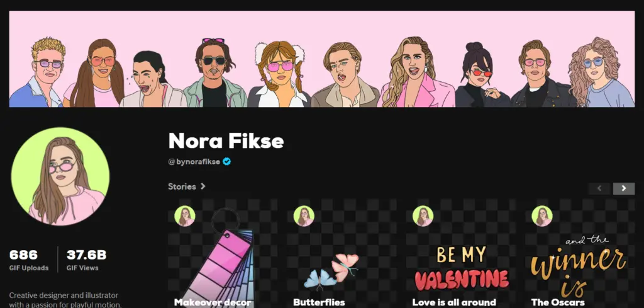The image size is (644, 308).
Task: Open the Love is all around story
Action: pyautogui.click(x=461, y=254)
